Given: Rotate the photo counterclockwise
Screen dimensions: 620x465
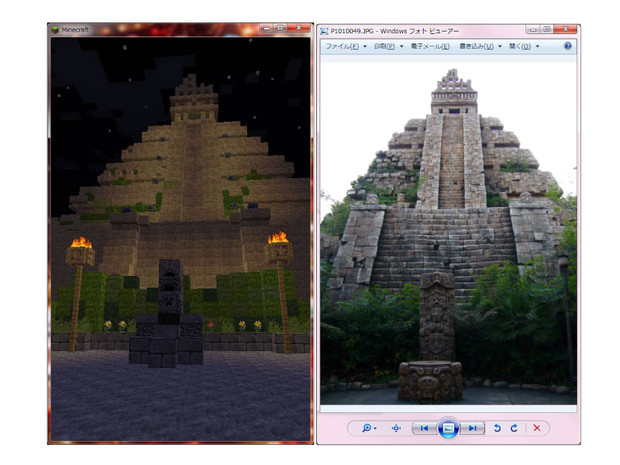Looking at the screenshot, I should click(497, 428).
